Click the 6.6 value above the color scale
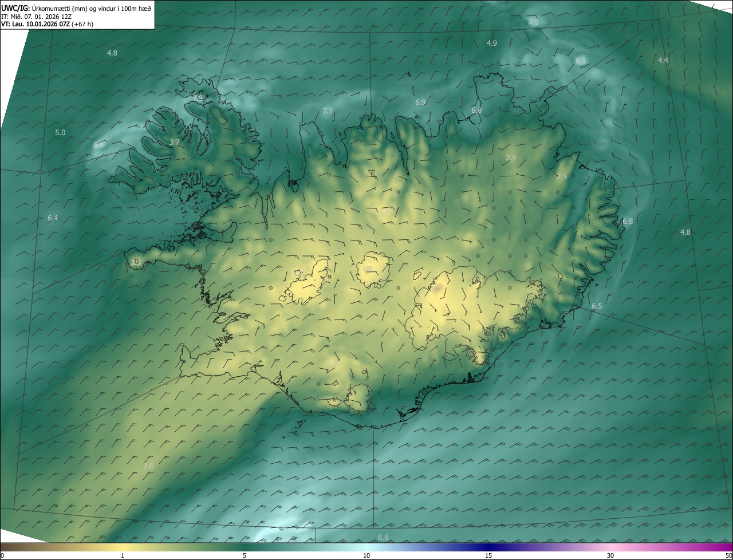Viewport: 733px width, 560px height. (x=383, y=537)
